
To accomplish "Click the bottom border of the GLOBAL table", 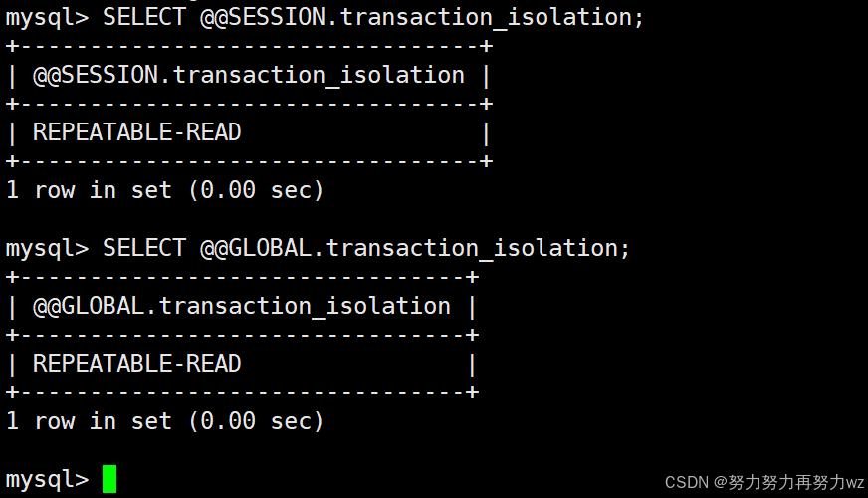I will tap(242, 392).
